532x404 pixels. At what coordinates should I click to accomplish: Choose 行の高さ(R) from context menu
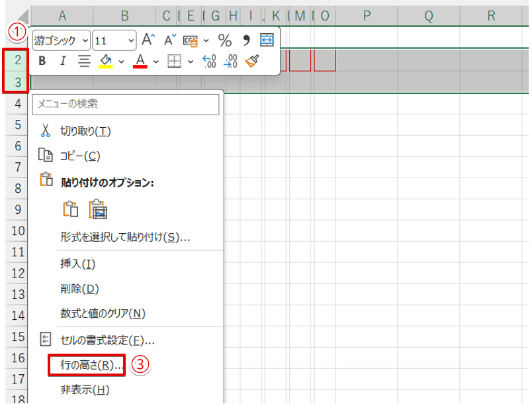coord(87,365)
